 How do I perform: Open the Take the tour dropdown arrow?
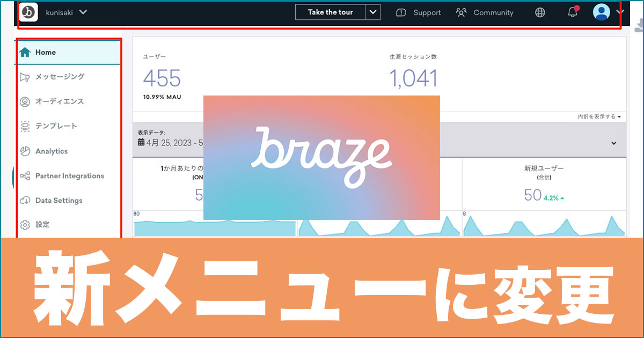coord(374,12)
